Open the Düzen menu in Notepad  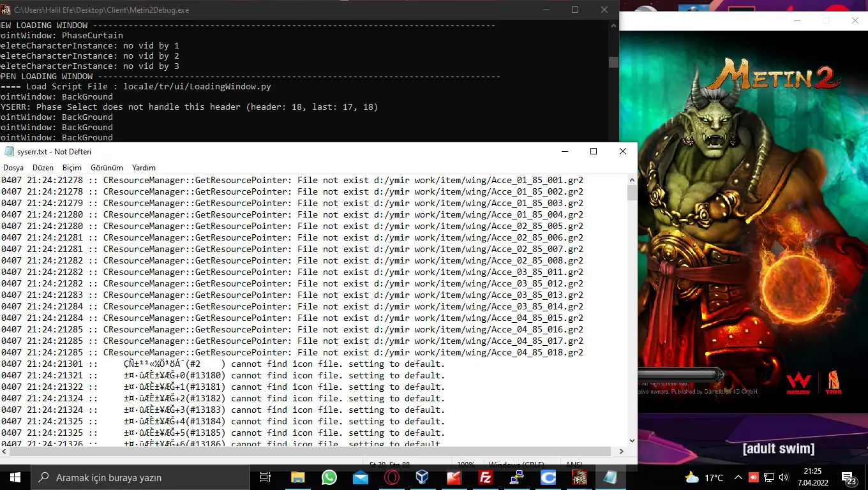tap(43, 168)
